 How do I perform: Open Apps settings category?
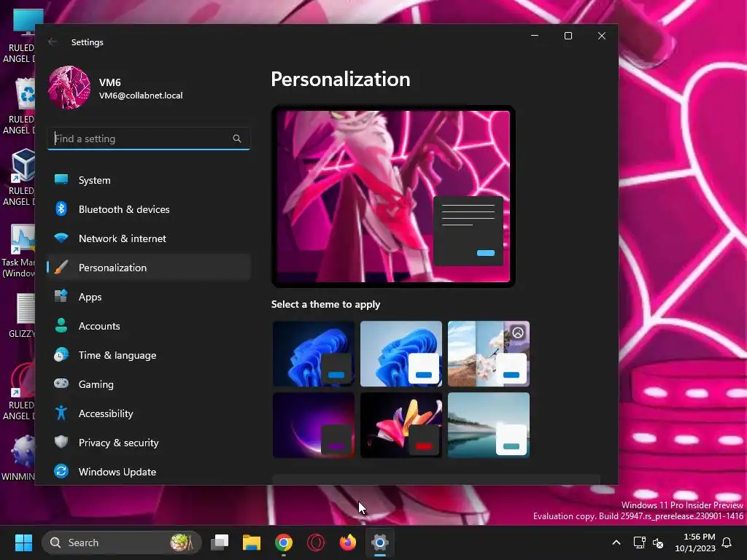click(x=149, y=297)
